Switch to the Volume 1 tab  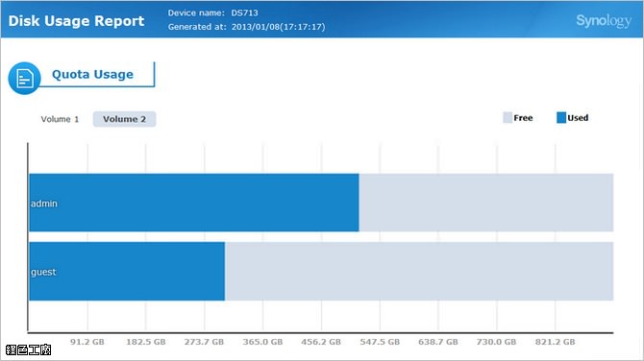(60, 119)
